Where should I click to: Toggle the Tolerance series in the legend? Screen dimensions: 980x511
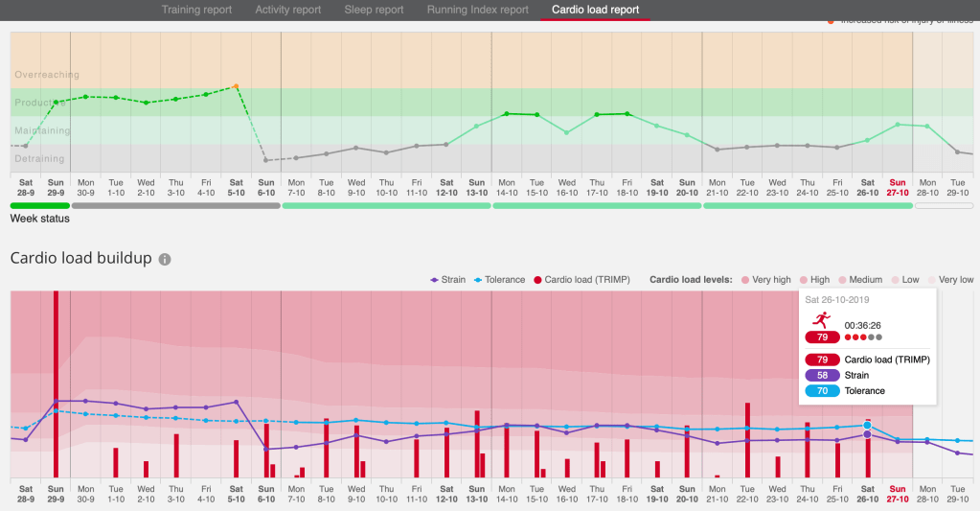click(498, 280)
